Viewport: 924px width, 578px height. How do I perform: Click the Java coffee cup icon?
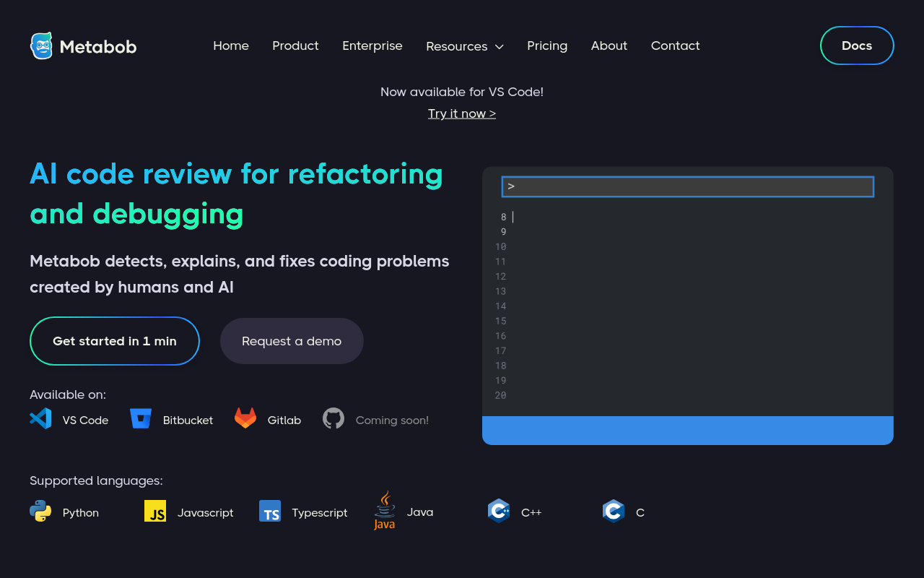[384, 510]
